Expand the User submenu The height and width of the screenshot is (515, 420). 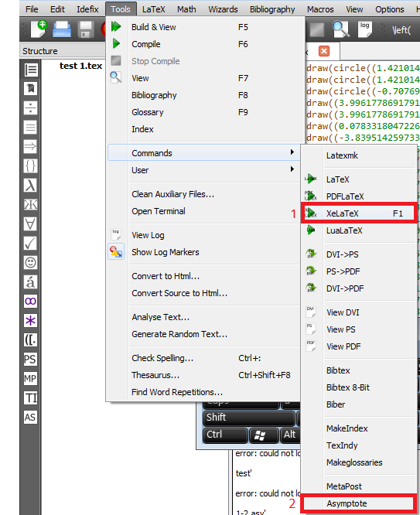203,170
